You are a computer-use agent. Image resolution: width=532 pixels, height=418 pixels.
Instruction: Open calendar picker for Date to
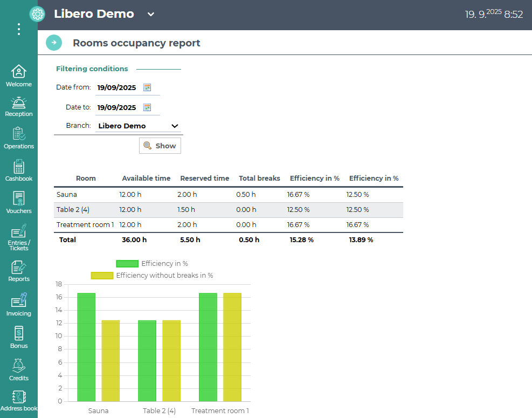tap(147, 107)
